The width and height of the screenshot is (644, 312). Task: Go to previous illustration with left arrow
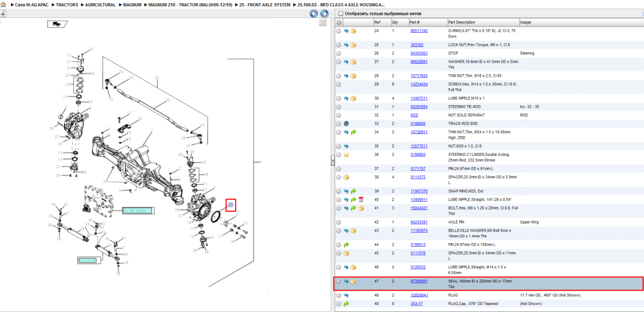click(314, 14)
